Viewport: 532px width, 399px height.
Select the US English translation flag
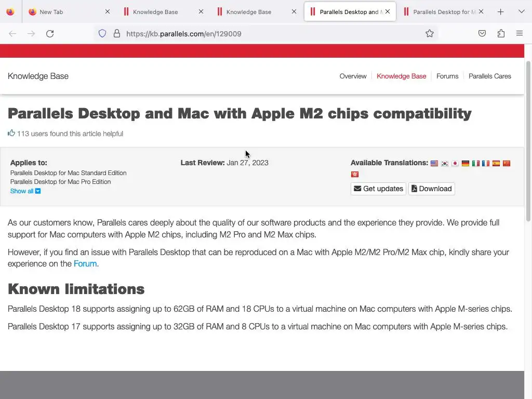[434, 164]
